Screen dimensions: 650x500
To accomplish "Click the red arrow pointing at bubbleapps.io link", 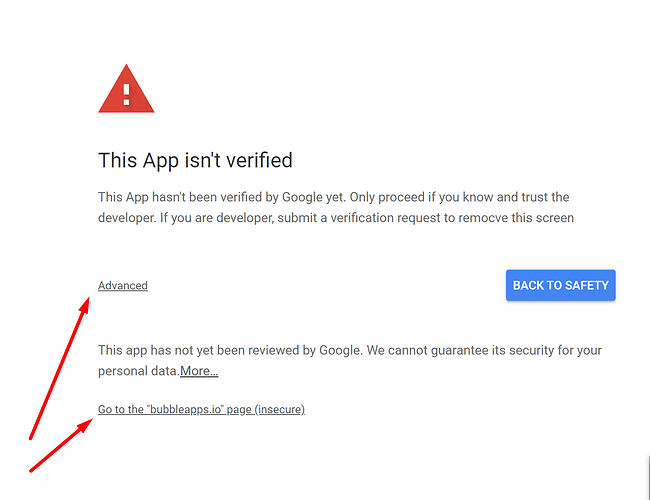I will [x=61, y=445].
